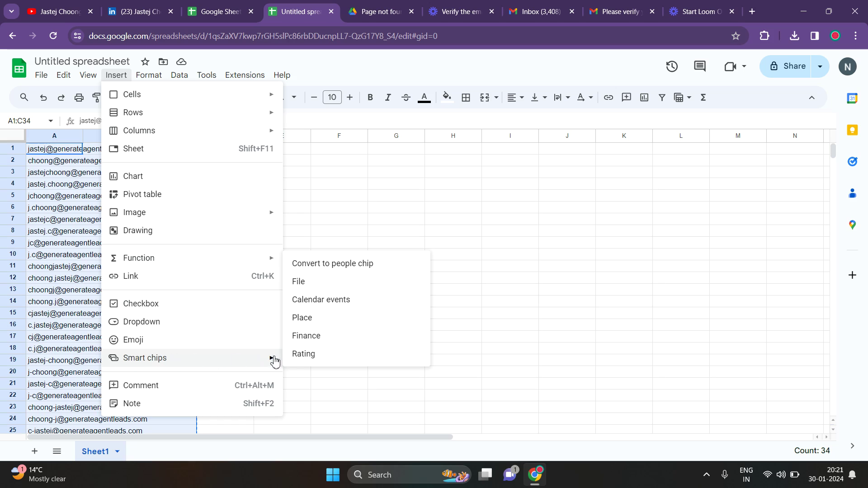The height and width of the screenshot is (488, 868).
Task: Expand the name box dropdown
Action: tap(51, 121)
